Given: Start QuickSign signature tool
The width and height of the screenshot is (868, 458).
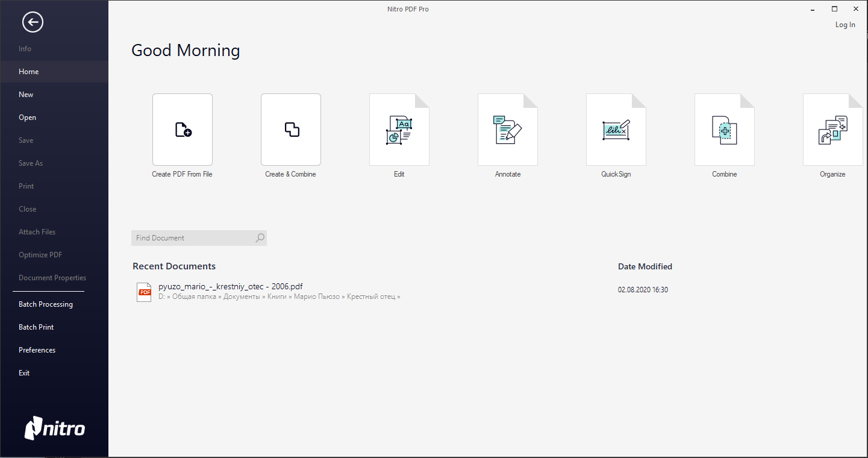Looking at the screenshot, I should click(616, 130).
